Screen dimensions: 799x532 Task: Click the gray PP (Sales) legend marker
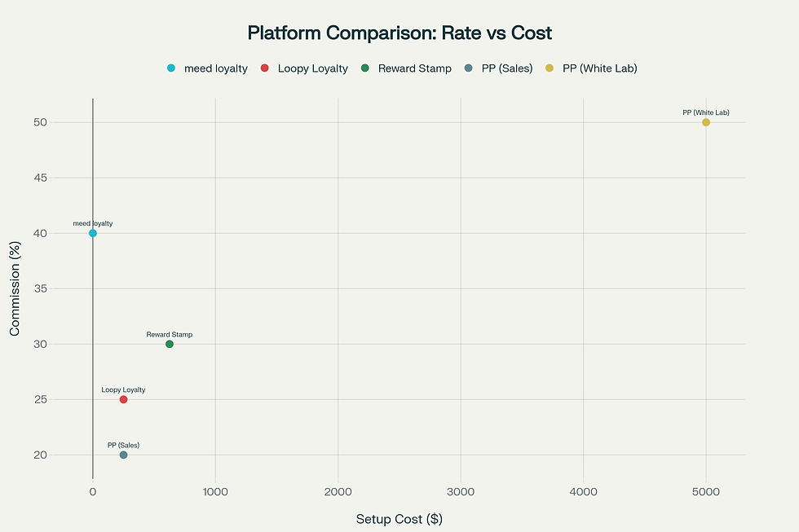tap(468, 68)
